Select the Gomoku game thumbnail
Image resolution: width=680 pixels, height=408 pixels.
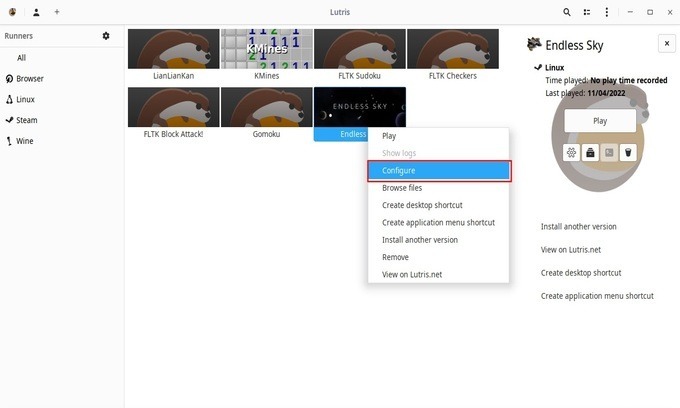(267, 107)
